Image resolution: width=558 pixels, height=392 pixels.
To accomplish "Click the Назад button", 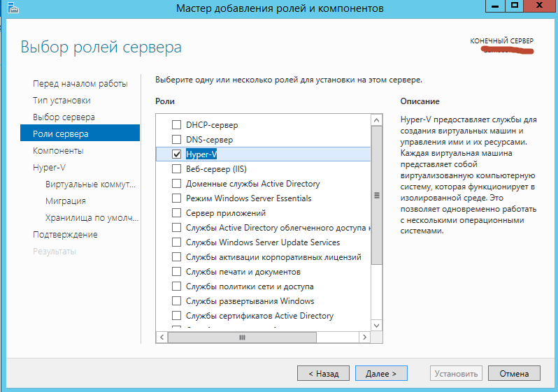I will 323,374.
